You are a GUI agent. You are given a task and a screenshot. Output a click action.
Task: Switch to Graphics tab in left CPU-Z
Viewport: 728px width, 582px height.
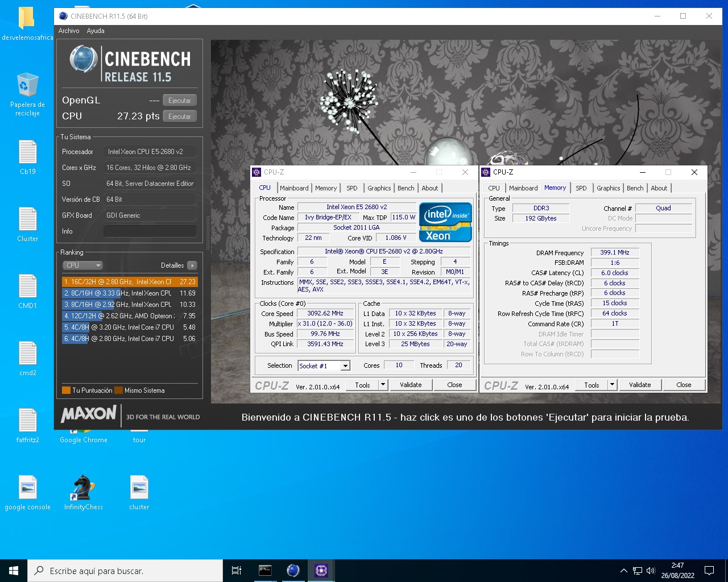[x=379, y=188]
